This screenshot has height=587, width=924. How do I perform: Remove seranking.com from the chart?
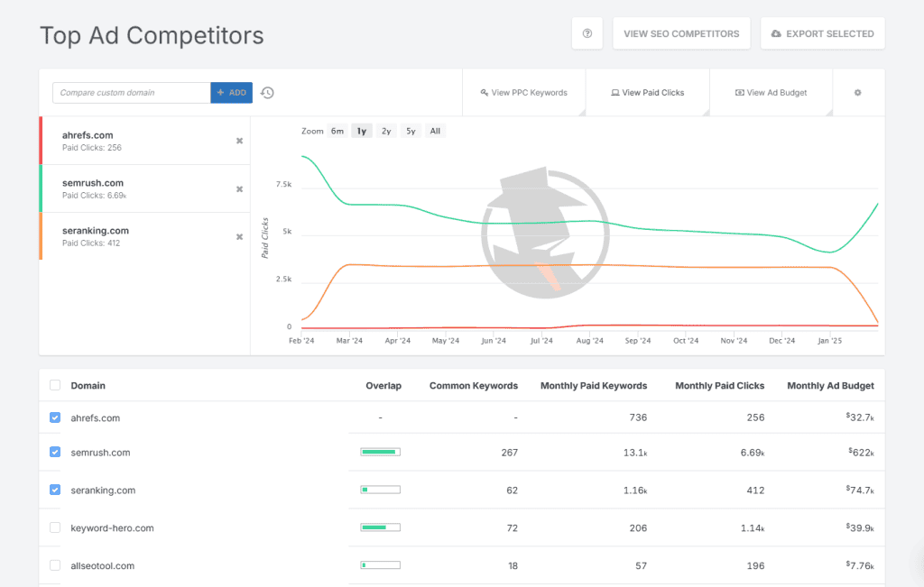point(239,236)
